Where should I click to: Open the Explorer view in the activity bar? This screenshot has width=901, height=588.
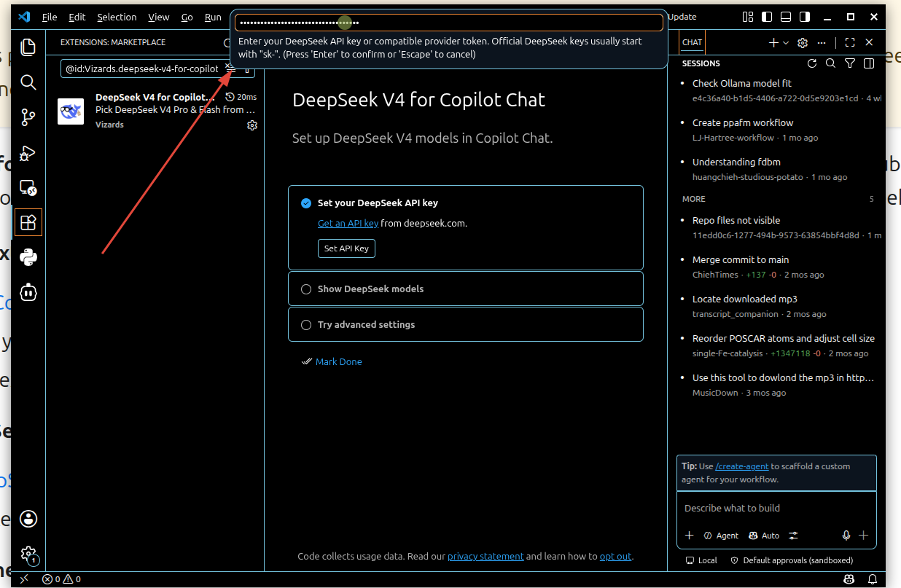tap(28, 47)
